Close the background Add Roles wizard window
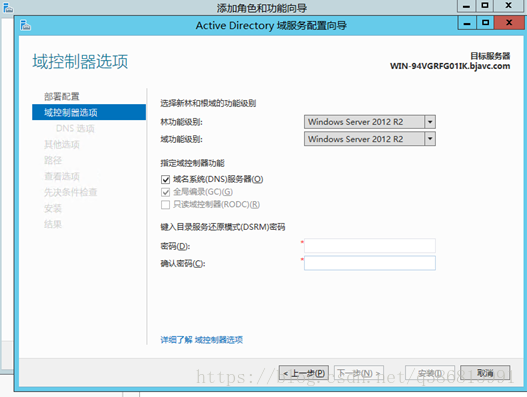This screenshot has width=527, height=397. tap(509, 6)
